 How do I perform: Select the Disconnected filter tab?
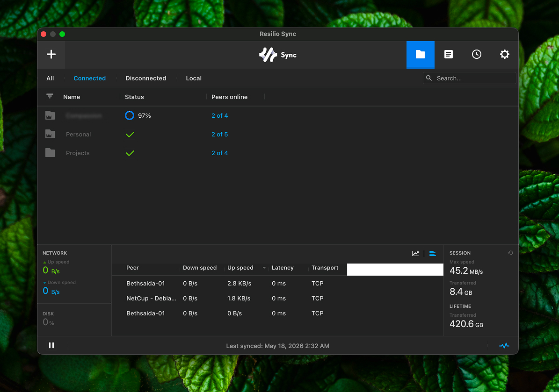146,78
